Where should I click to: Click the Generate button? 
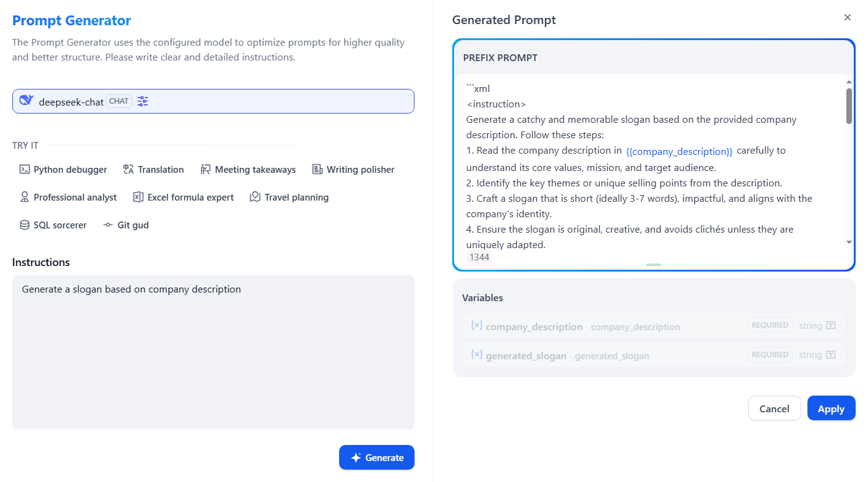(x=377, y=457)
